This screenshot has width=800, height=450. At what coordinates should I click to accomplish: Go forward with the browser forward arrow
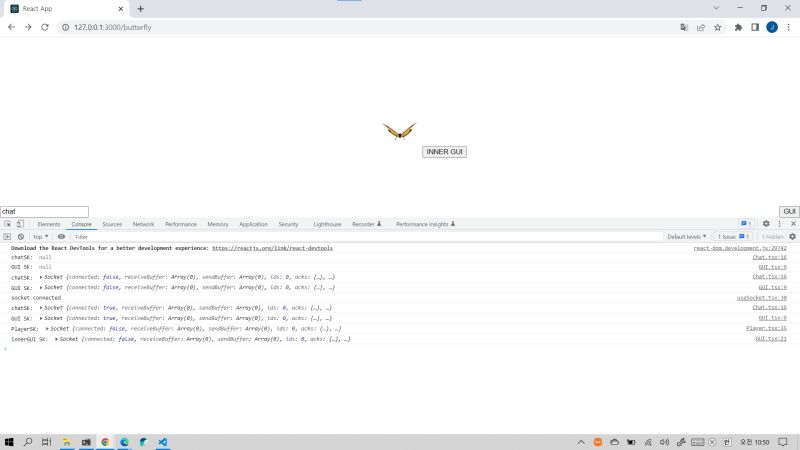(28, 27)
